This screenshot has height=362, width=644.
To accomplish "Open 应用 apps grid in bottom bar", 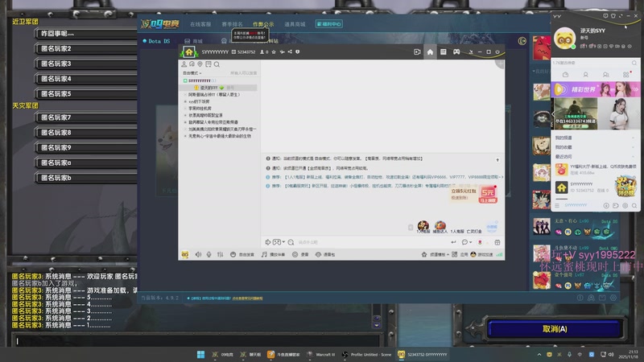I will 460,254.
